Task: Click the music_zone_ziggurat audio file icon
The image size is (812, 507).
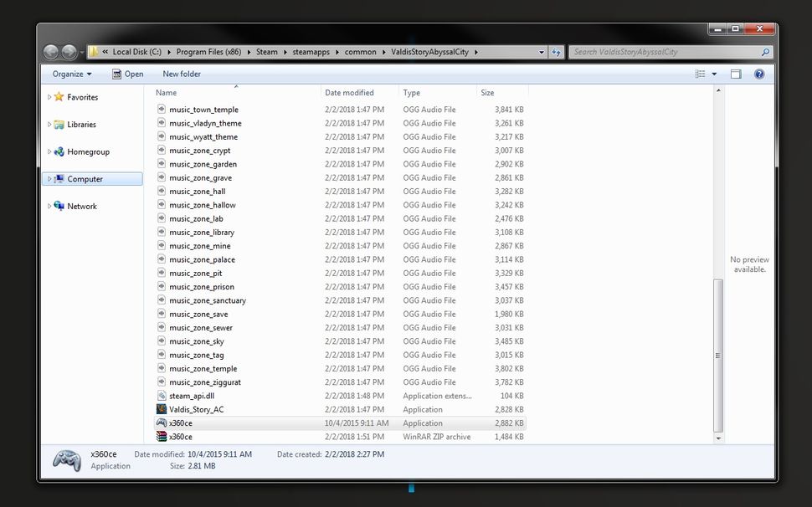Action: click(x=162, y=382)
